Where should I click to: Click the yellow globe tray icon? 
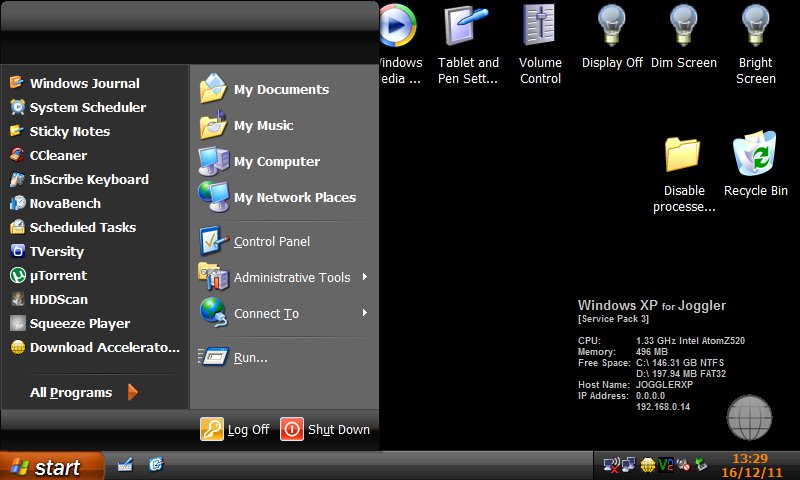(x=647, y=465)
